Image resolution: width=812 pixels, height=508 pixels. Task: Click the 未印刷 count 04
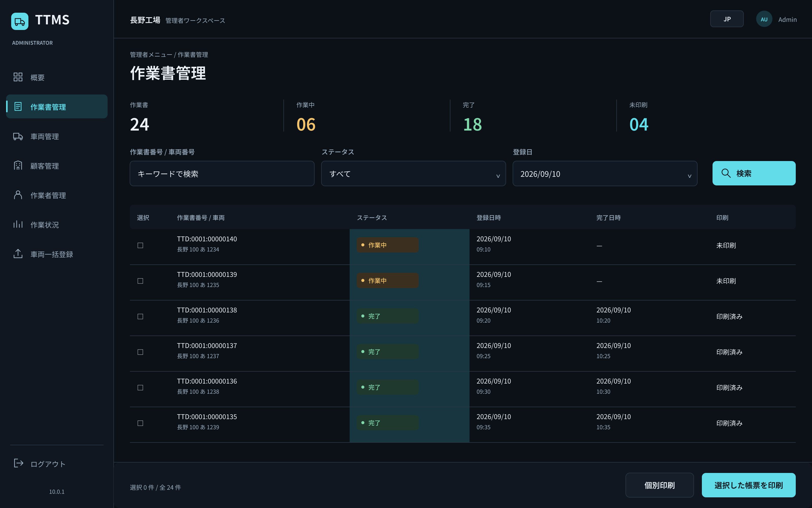click(639, 124)
